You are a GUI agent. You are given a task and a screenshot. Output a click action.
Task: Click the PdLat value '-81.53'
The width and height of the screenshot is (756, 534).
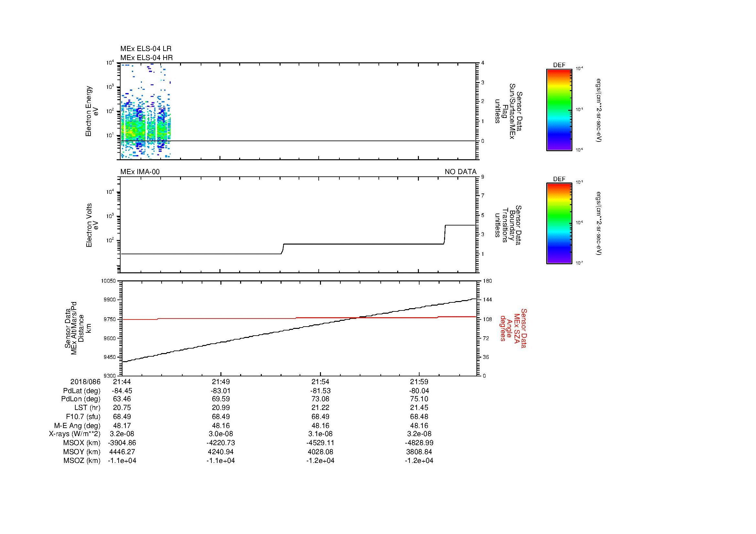tap(320, 391)
